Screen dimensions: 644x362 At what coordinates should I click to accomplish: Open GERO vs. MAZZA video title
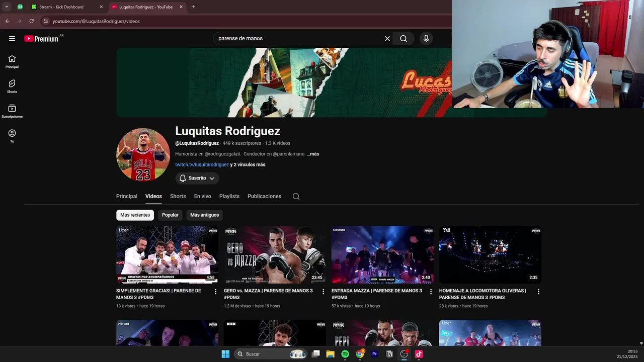[x=268, y=294]
